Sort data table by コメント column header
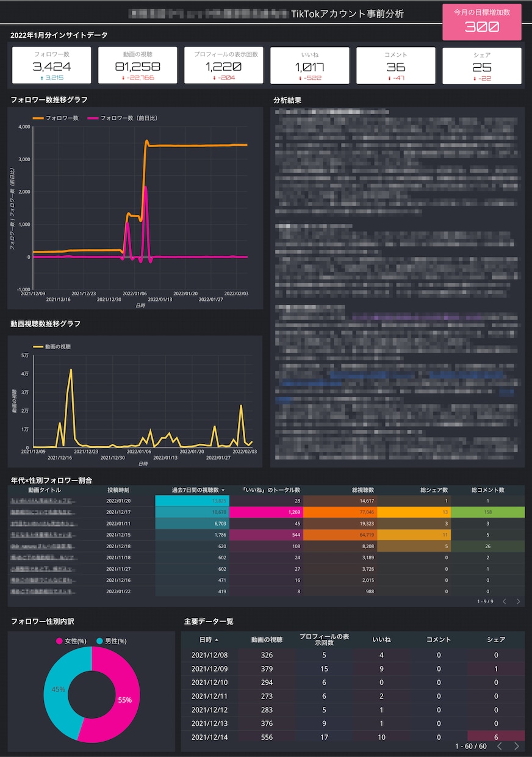 pos(439,640)
